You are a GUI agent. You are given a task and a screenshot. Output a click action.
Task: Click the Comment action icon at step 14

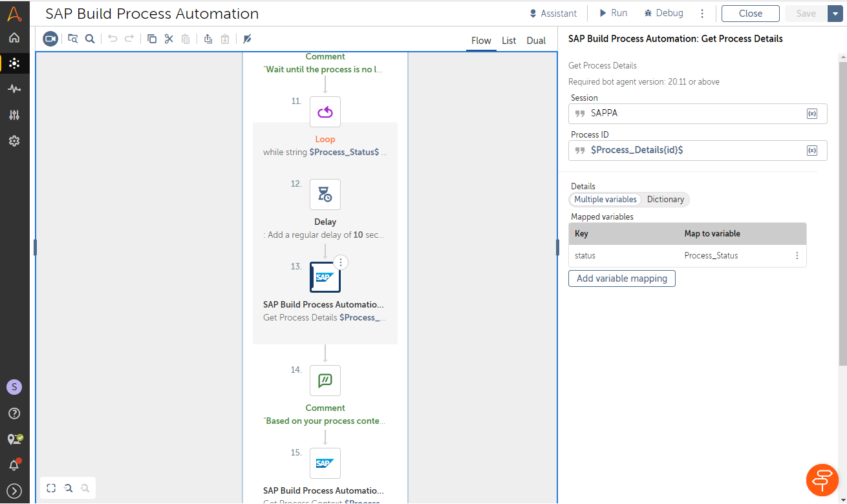pos(325,381)
